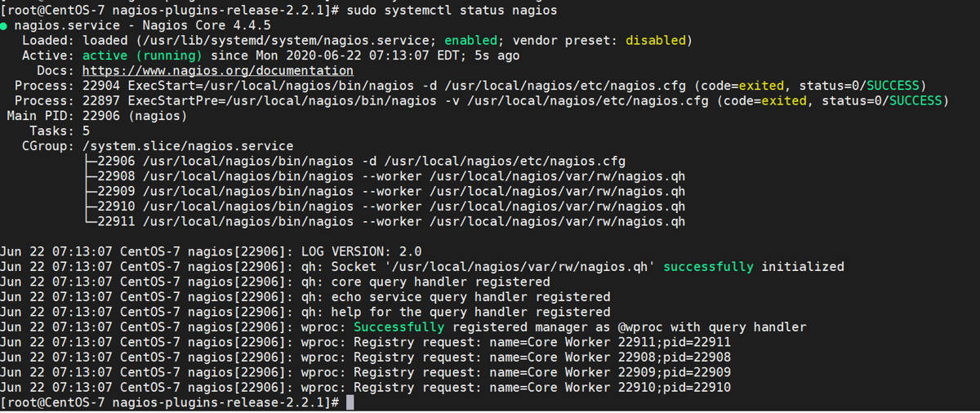Click CGroup tree entry 22910 worker
Viewport: 980px width, 413px height.
(x=385, y=206)
